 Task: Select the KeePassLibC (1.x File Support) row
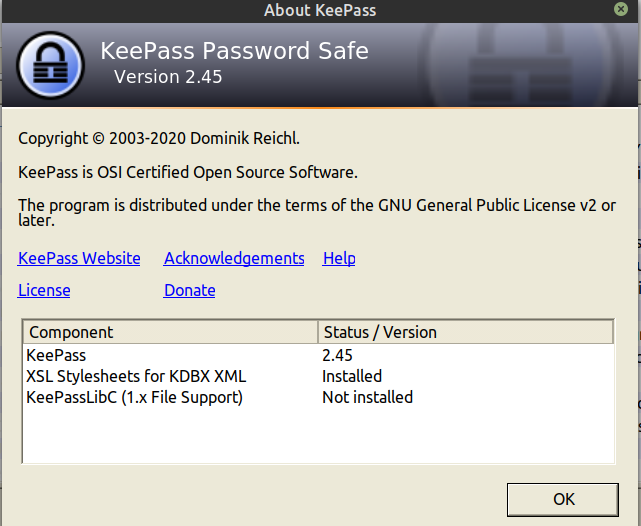tap(318, 397)
